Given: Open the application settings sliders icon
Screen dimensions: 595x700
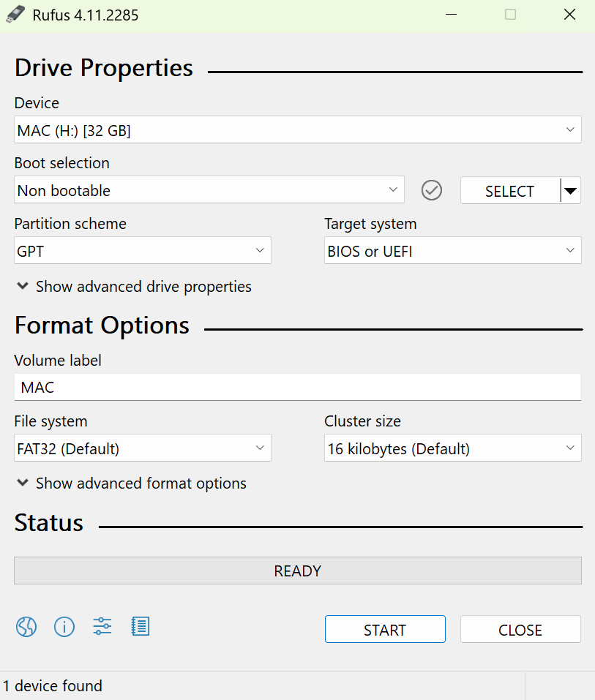Looking at the screenshot, I should point(102,626).
